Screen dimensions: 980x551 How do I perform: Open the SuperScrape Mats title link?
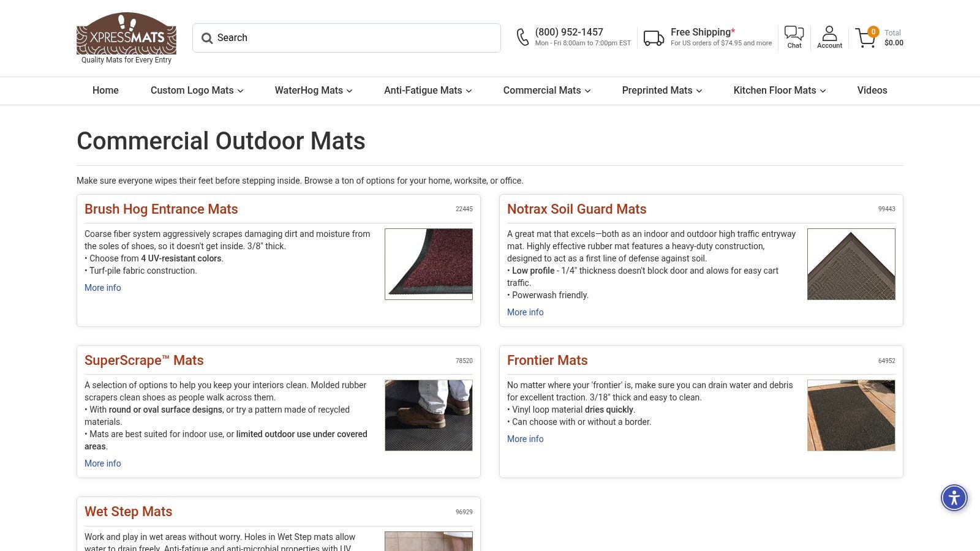point(144,361)
